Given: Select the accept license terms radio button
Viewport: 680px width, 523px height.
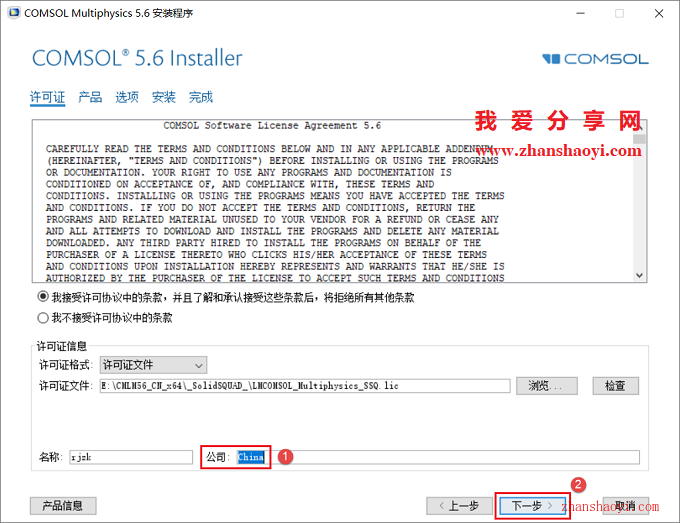Looking at the screenshot, I should coord(42,297).
